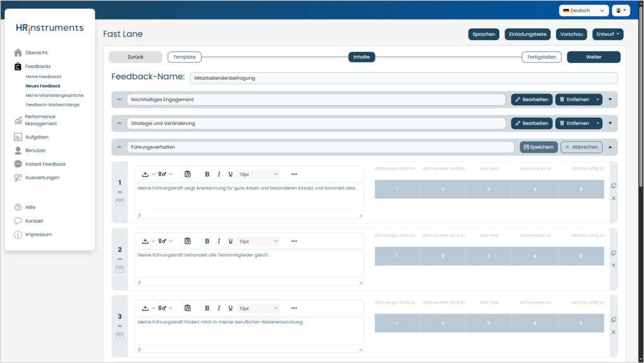Click insert placeholder icon in question 1 toolbar
This screenshot has width=644, height=363.
pos(145,174)
